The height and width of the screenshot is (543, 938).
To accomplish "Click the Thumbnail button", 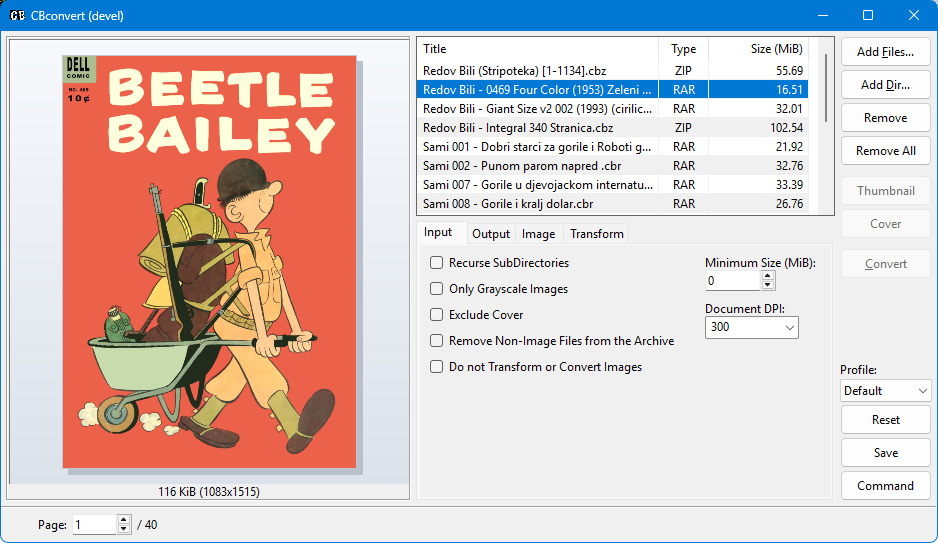I will coord(885,191).
